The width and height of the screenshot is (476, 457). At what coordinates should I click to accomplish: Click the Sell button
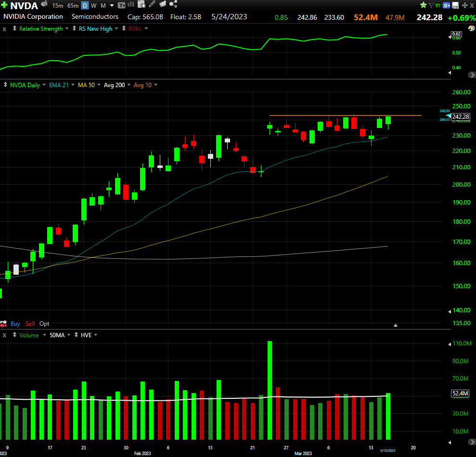(30, 324)
